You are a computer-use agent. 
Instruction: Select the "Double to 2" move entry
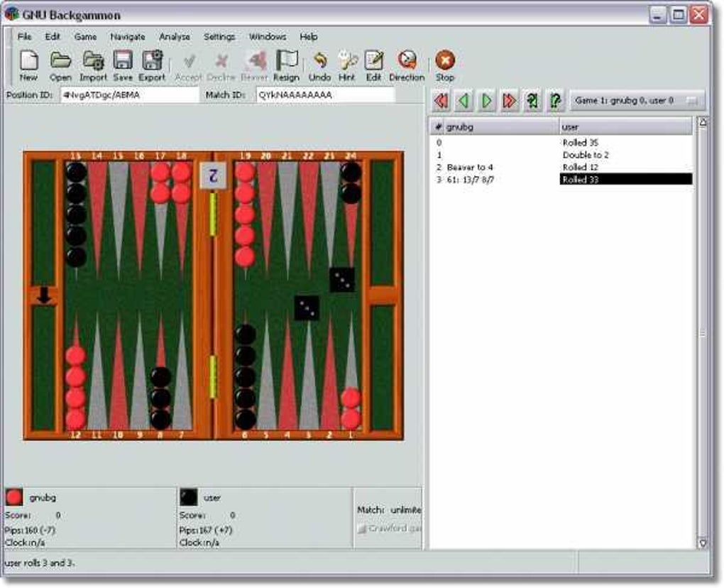pos(586,156)
